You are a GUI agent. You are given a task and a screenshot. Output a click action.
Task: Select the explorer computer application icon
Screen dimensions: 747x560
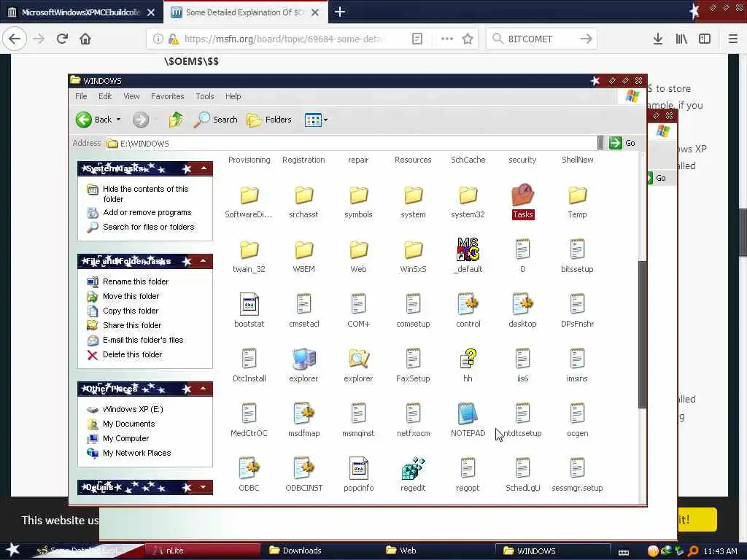303,359
